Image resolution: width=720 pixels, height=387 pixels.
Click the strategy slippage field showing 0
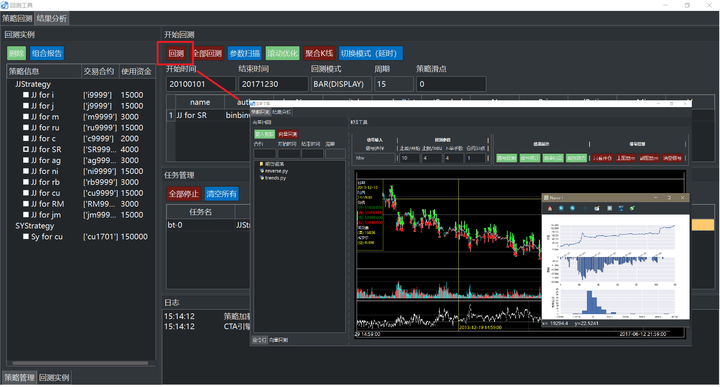pos(451,84)
